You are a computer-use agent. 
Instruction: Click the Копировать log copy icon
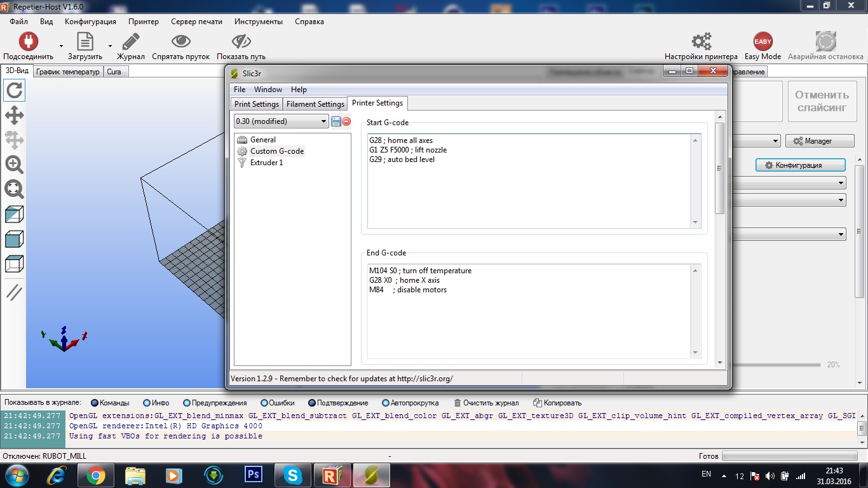pos(538,403)
